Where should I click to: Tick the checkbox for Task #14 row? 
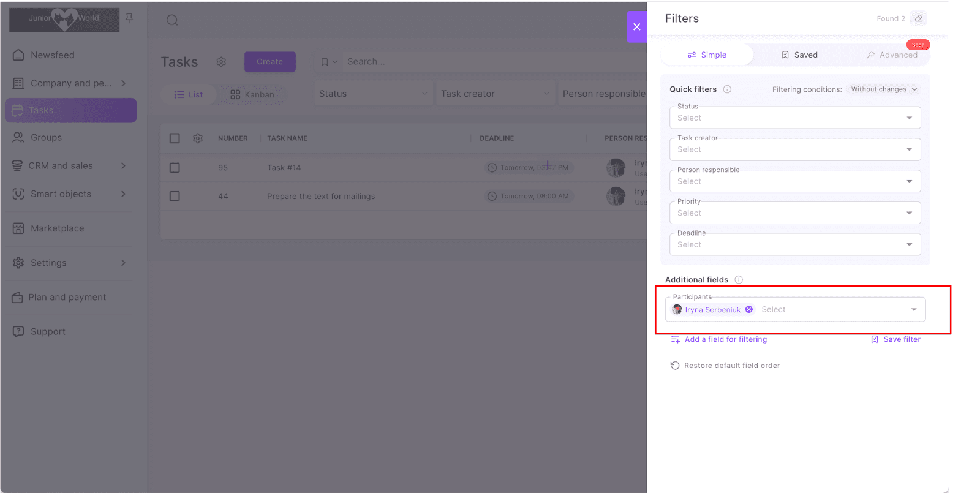(175, 168)
